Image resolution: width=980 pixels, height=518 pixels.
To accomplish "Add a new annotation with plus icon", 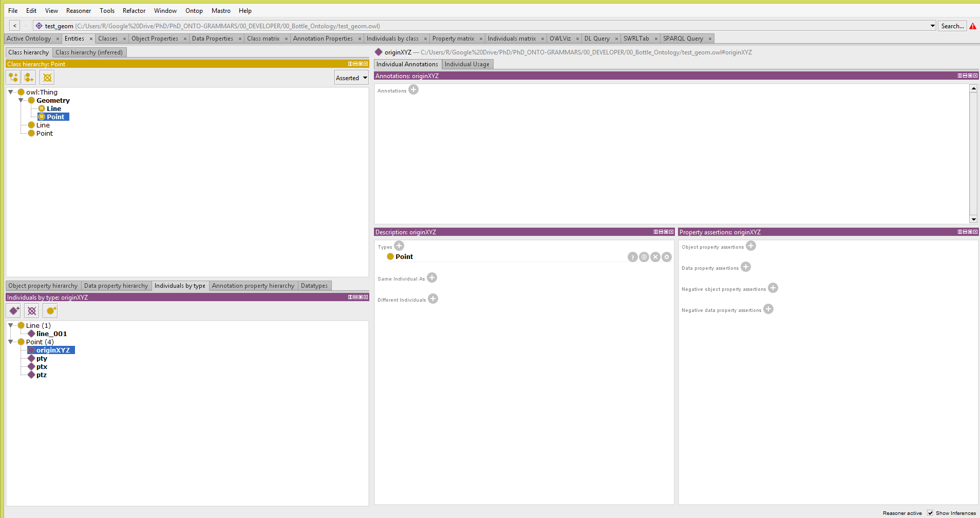I will [x=413, y=90].
